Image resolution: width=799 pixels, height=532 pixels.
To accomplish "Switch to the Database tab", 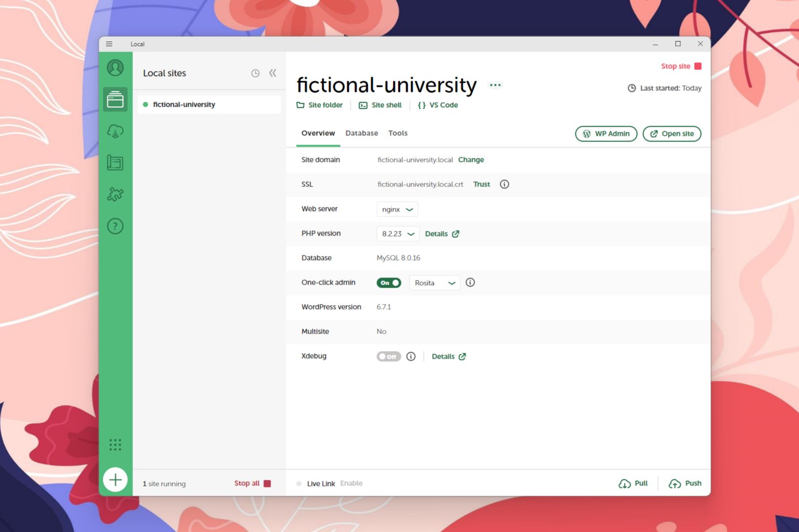I will (x=362, y=133).
